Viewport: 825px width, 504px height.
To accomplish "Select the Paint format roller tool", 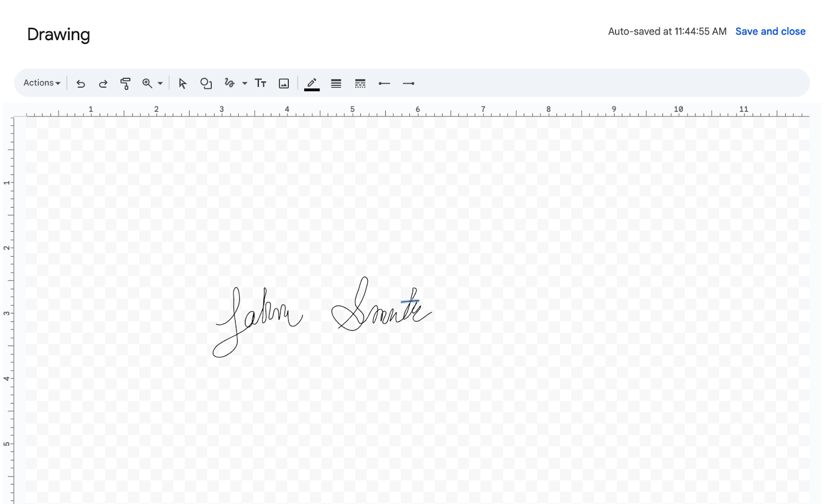I will (x=125, y=83).
